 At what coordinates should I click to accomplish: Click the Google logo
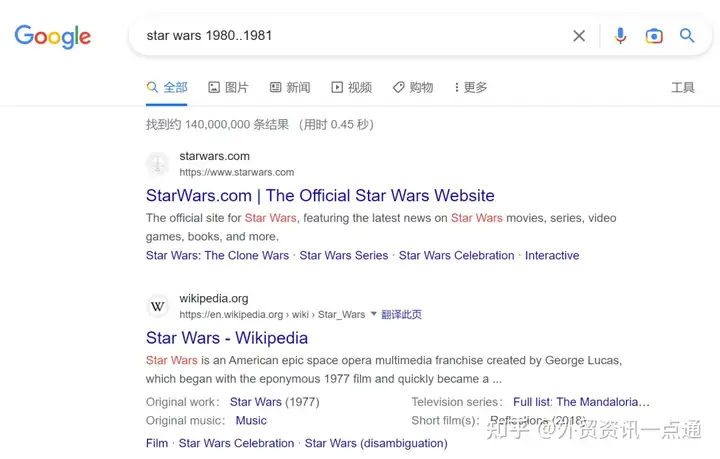pyautogui.click(x=53, y=36)
